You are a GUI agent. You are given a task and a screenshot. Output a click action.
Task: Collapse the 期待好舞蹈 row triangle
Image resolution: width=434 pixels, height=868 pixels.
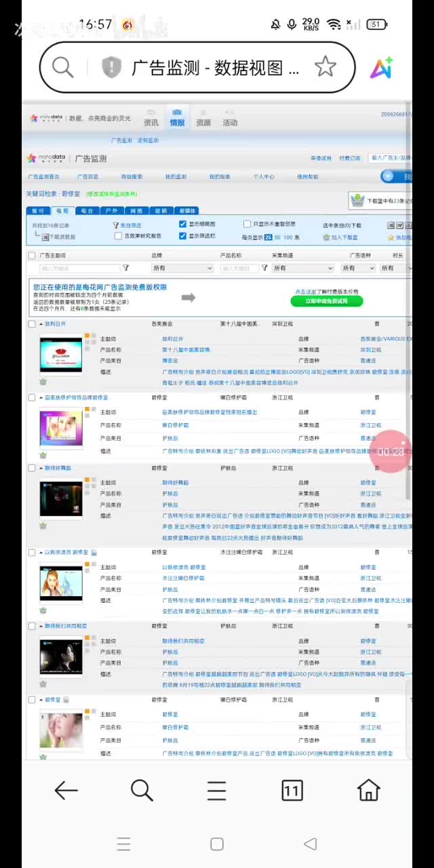pyautogui.click(x=41, y=468)
